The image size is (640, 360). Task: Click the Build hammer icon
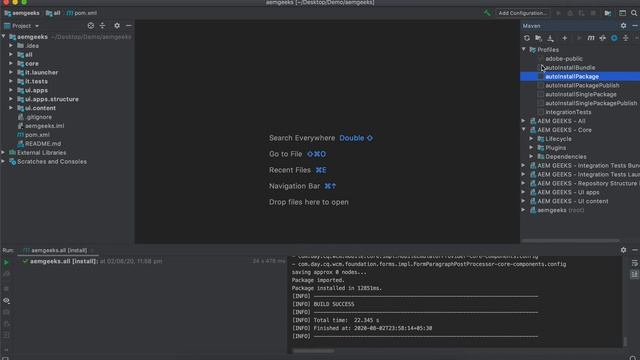(487, 13)
